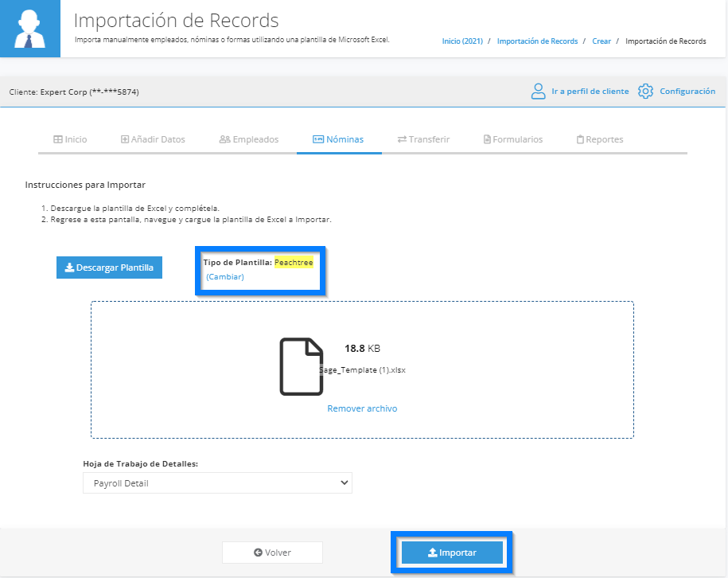
Task: Click the Sage_Template (1).xlsx file name
Action: coord(362,370)
